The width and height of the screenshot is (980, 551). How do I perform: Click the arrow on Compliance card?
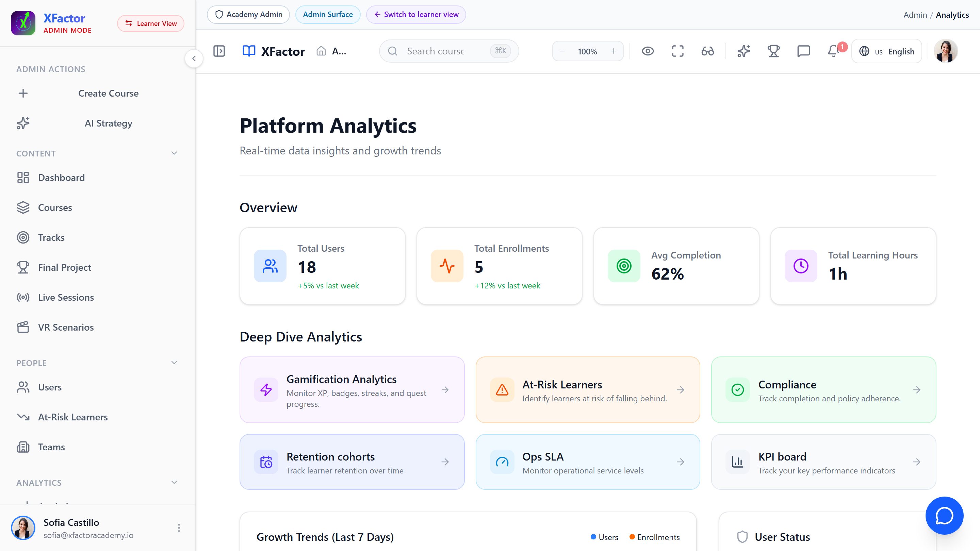coord(917,390)
